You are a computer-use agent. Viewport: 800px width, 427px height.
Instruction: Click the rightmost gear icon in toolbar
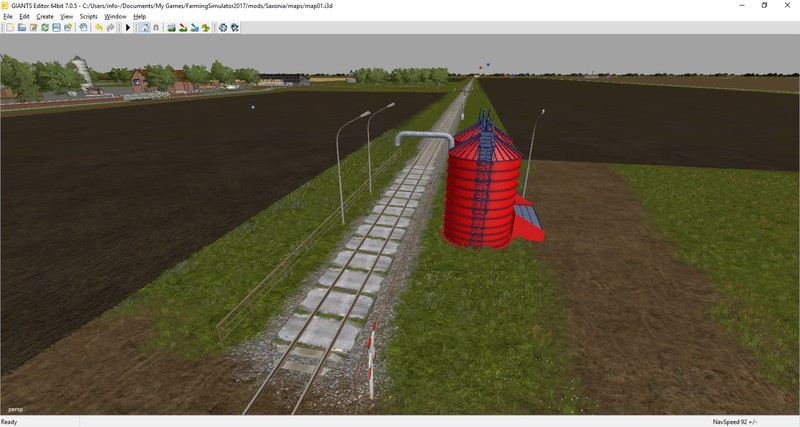coord(234,27)
